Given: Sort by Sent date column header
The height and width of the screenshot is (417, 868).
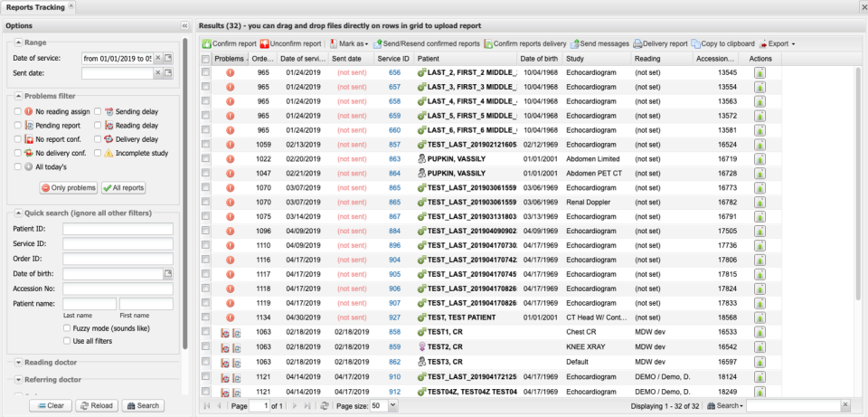Looking at the screenshot, I should point(351,59).
